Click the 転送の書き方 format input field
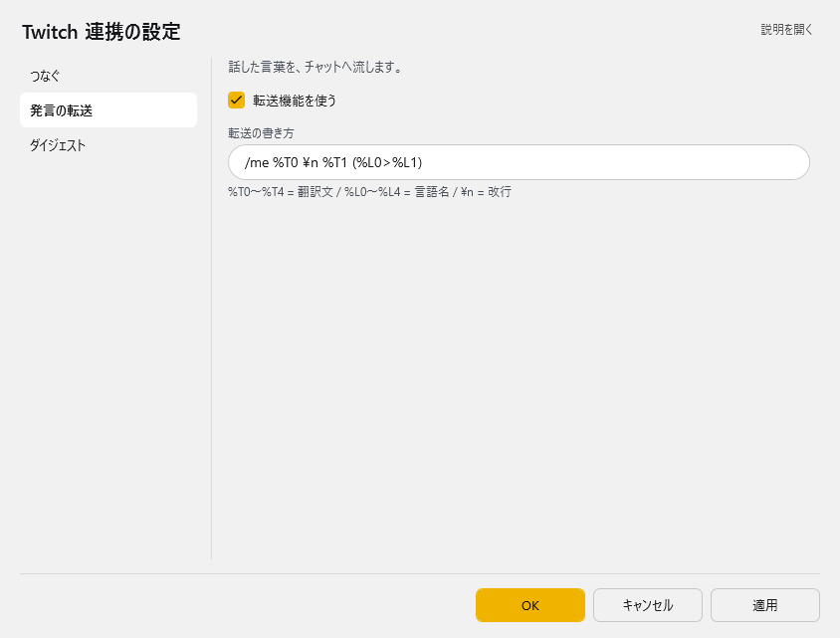 (x=519, y=162)
